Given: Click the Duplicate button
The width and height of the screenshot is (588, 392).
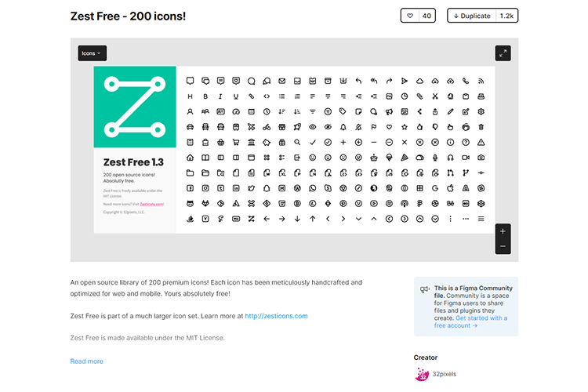Looking at the screenshot, I should tap(470, 16).
